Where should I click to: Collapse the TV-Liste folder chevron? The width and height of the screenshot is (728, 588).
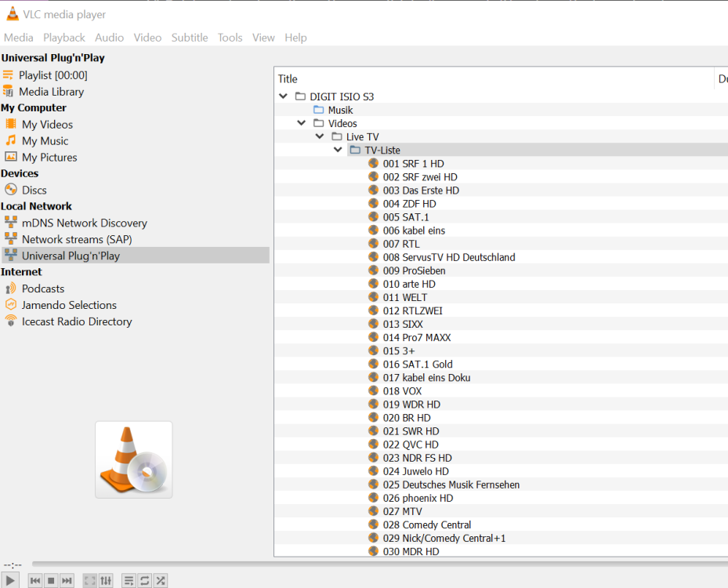(x=338, y=150)
